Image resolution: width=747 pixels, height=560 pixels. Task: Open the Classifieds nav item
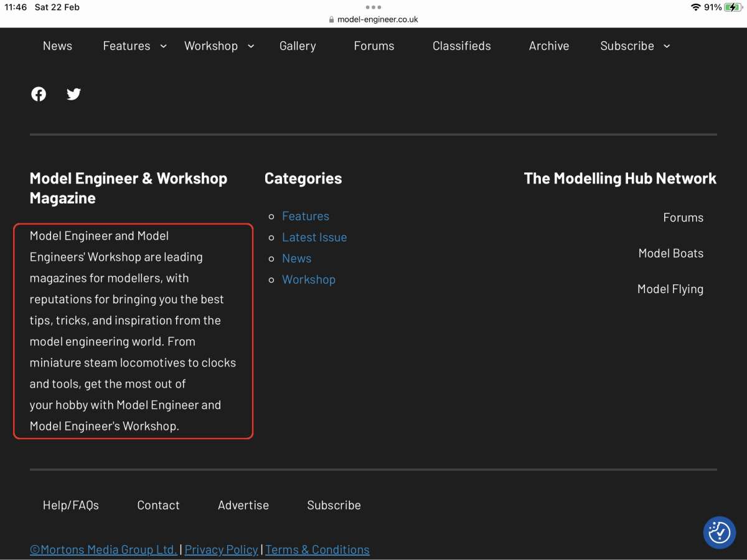462,46
